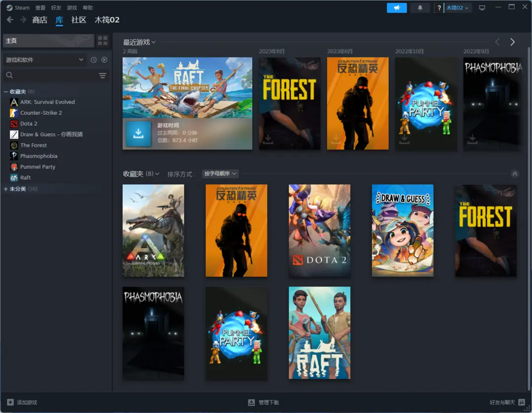The height and width of the screenshot is (413, 532).
Task: Open the 游戏 menu
Action: pos(72,8)
